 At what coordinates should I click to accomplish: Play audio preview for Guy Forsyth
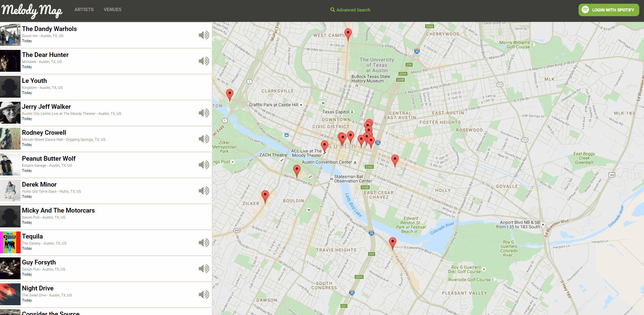(x=204, y=269)
